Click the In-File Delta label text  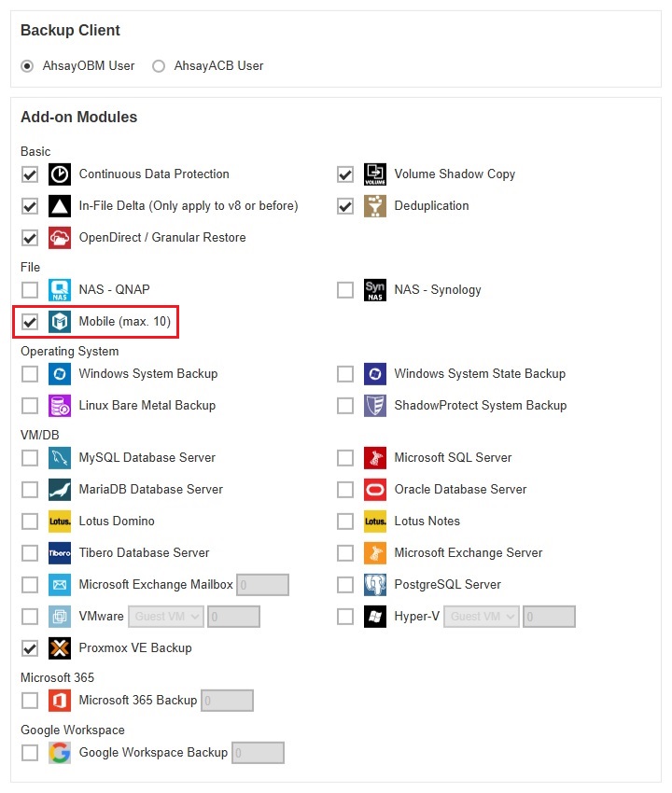[189, 206]
